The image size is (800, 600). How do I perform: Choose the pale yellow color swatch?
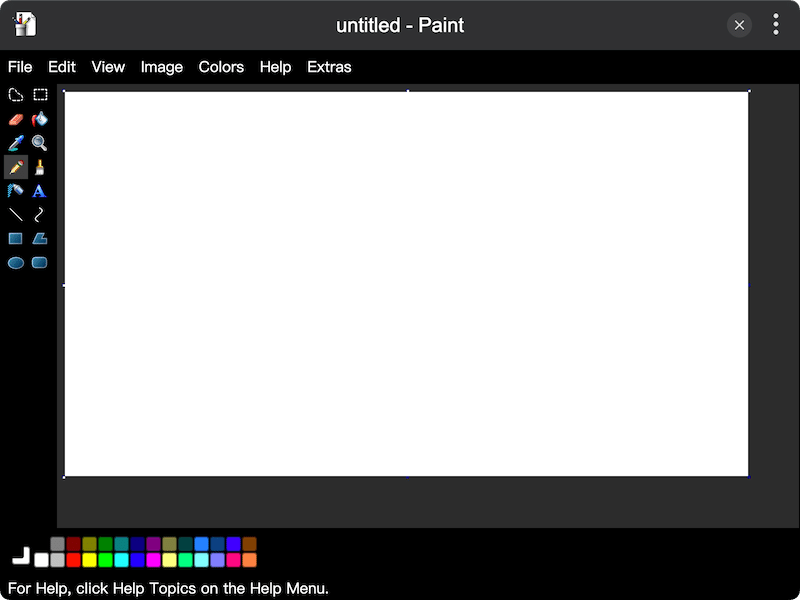(x=169, y=560)
